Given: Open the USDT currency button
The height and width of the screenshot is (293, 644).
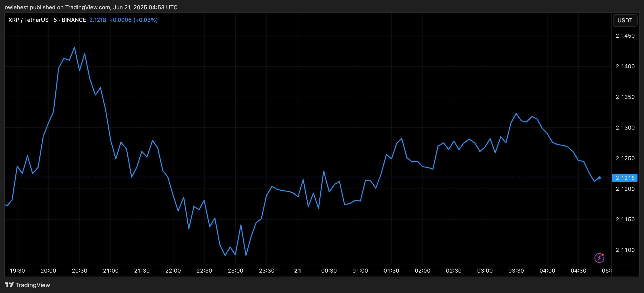Looking at the screenshot, I should coord(625,20).
